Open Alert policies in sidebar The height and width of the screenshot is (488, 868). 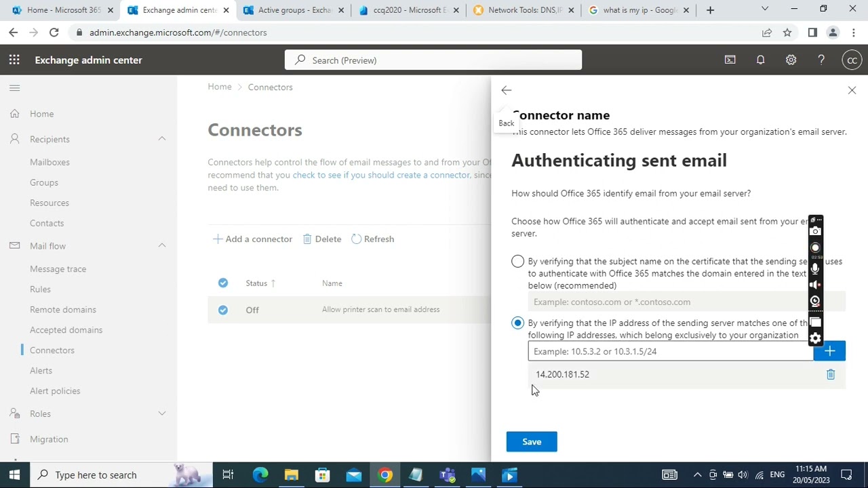pos(55,391)
